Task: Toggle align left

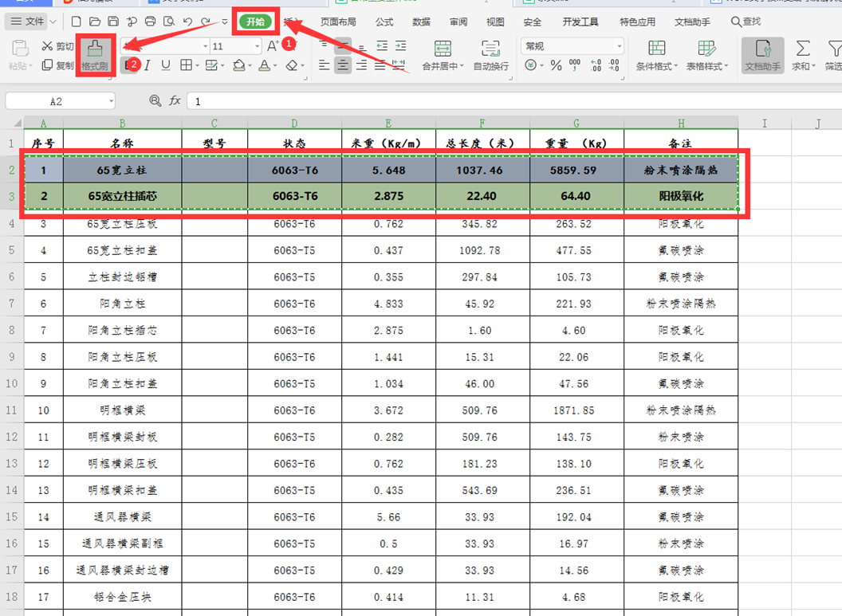Action: pyautogui.click(x=324, y=65)
